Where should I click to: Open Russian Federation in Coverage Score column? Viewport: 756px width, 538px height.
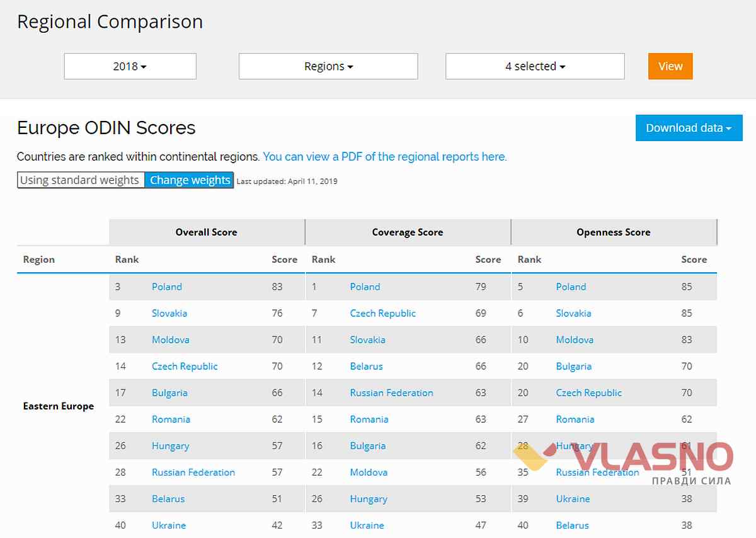tap(392, 392)
